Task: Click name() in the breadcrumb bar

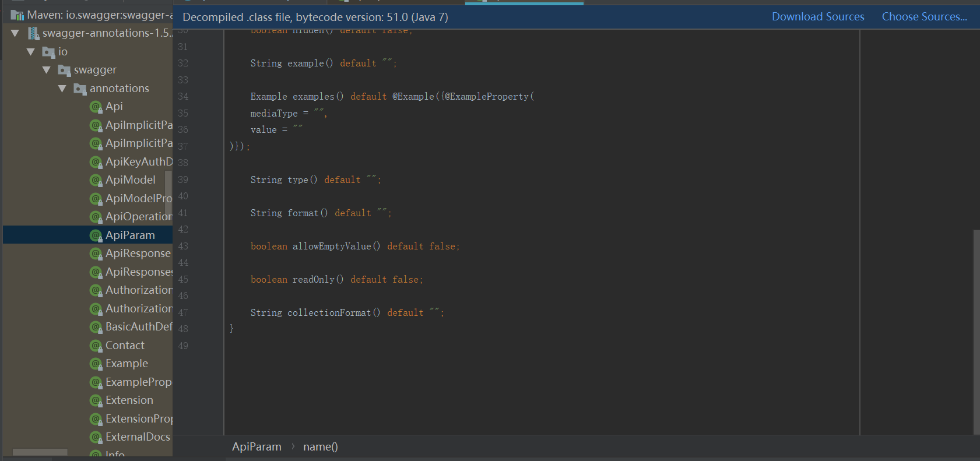Action: tap(321, 447)
